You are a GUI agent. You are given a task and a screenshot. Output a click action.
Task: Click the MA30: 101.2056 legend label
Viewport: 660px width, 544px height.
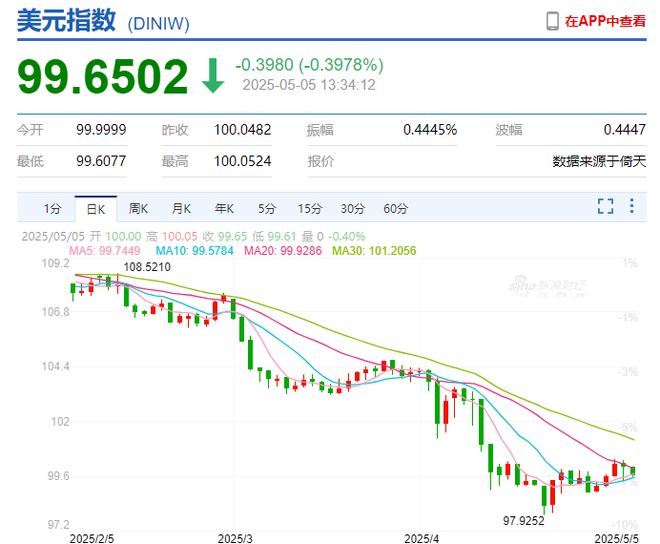pyautogui.click(x=374, y=251)
